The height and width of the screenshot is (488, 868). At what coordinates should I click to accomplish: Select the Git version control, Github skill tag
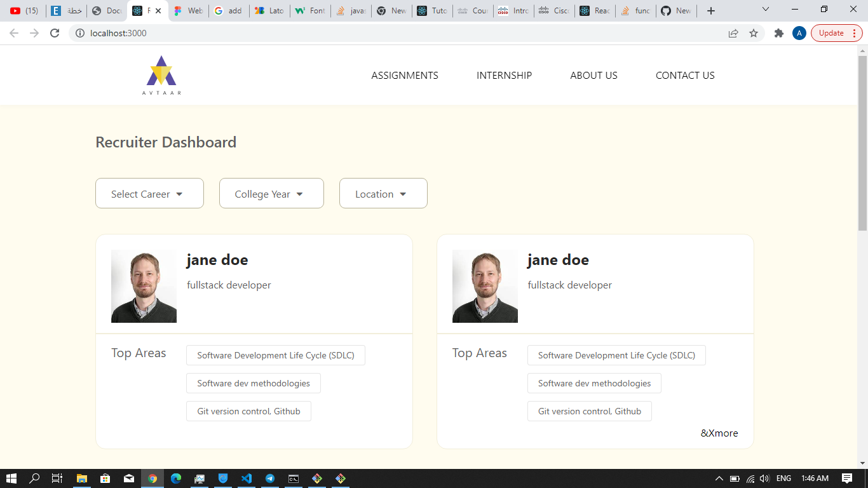pyautogui.click(x=248, y=411)
